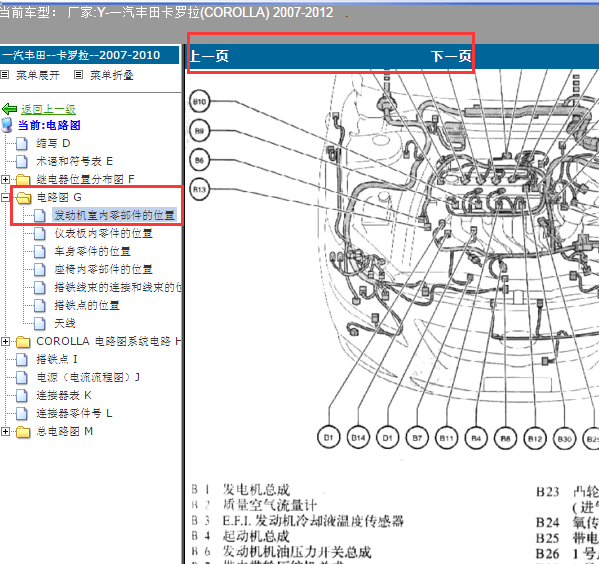Click the 上一页 previous page link

click(209, 56)
